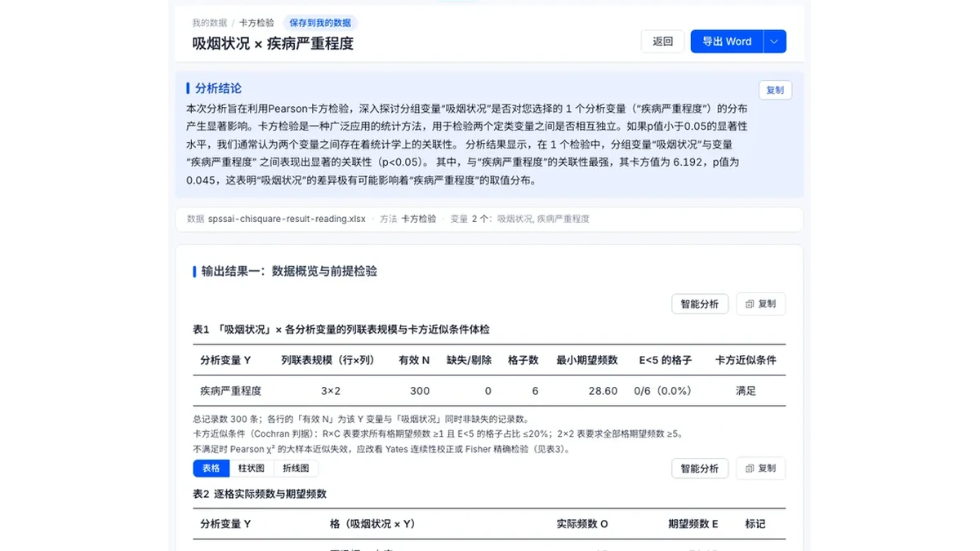Click the 最小期望频数 column header
The width and height of the screenshot is (980, 551).
(587, 360)
